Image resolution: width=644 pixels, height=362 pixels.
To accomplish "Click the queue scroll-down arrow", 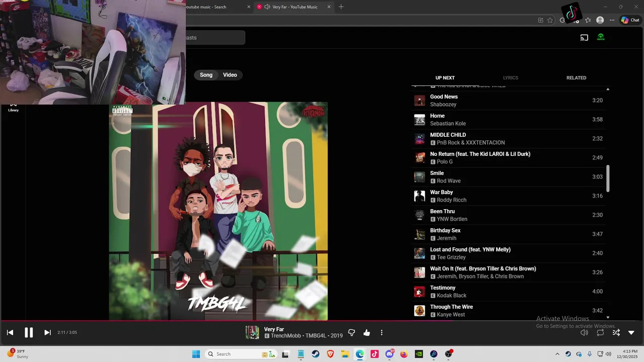I will pos(608,317).
